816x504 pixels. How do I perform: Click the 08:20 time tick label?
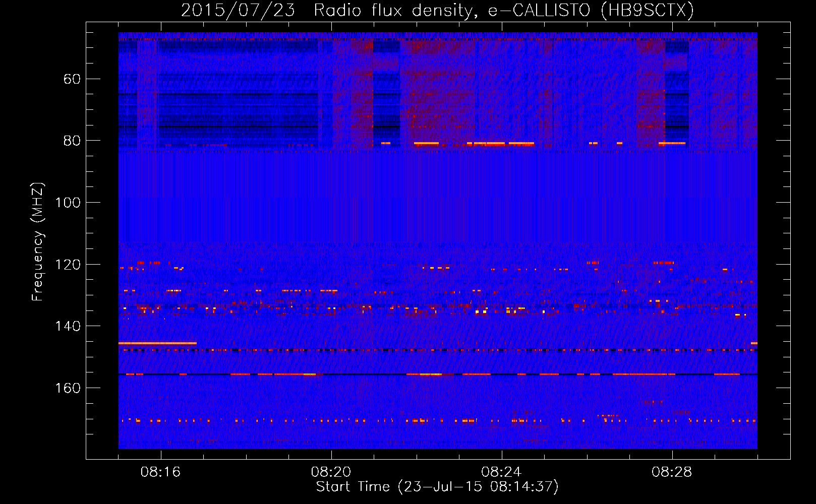pos(331,472)
